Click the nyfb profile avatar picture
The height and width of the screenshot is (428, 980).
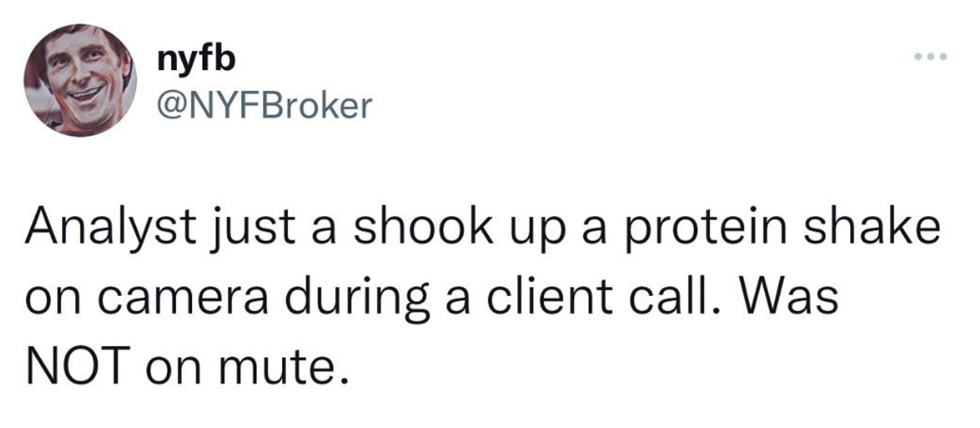(x=80, y=79)
